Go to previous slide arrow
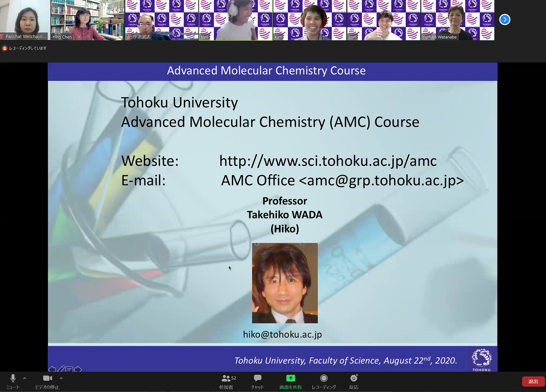Screen dimensions: 546x392 [x=52, y=369]
